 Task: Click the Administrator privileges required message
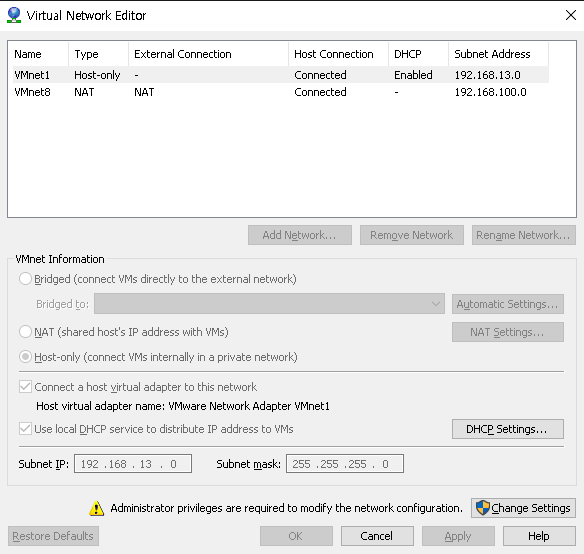click(x=286, y=508)
